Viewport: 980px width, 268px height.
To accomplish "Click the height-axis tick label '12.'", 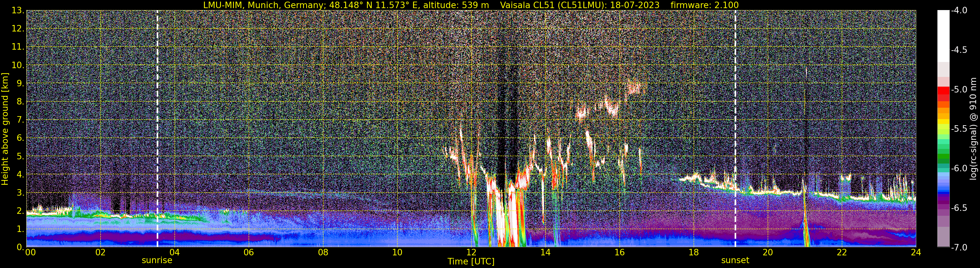I will (18, 29).
